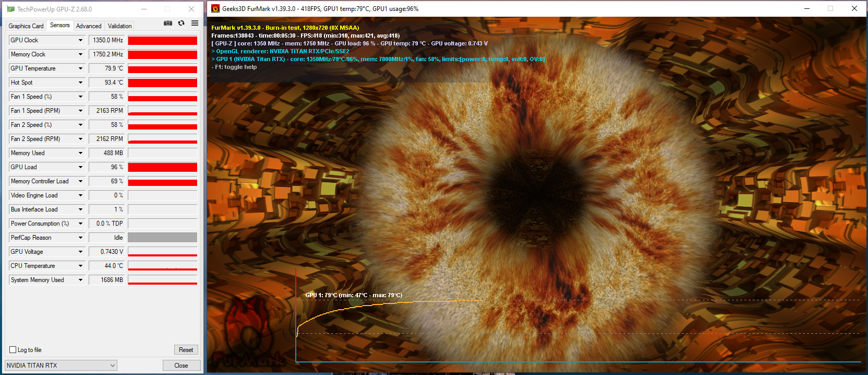Viewport: 868px width, 375px height.
Task: Click the 2163 RPM fan value
Action: (107, 111)
